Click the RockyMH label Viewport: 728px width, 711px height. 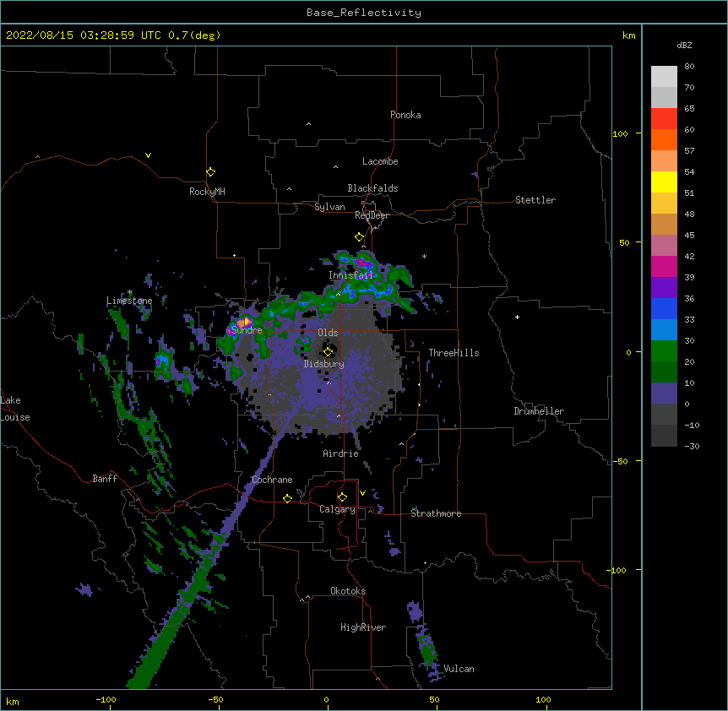[x=207, y=191]
